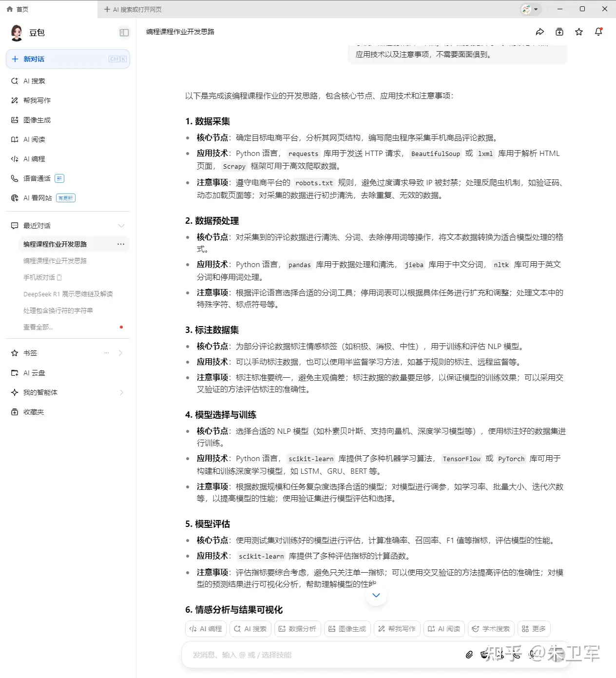Click the 豆包 avatar icon
The image size is (616, 678).
click(x=17, y=33)
